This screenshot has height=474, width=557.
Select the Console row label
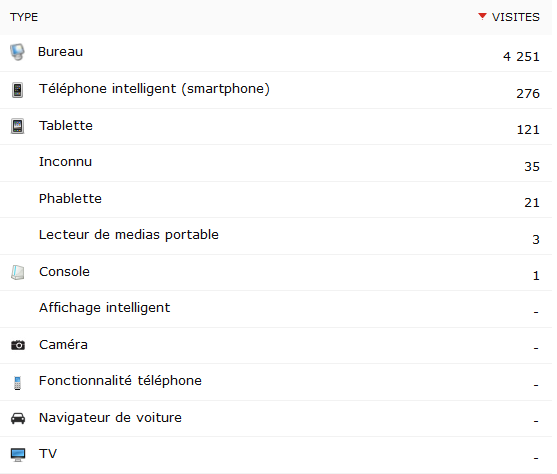[x=64, y=272]
